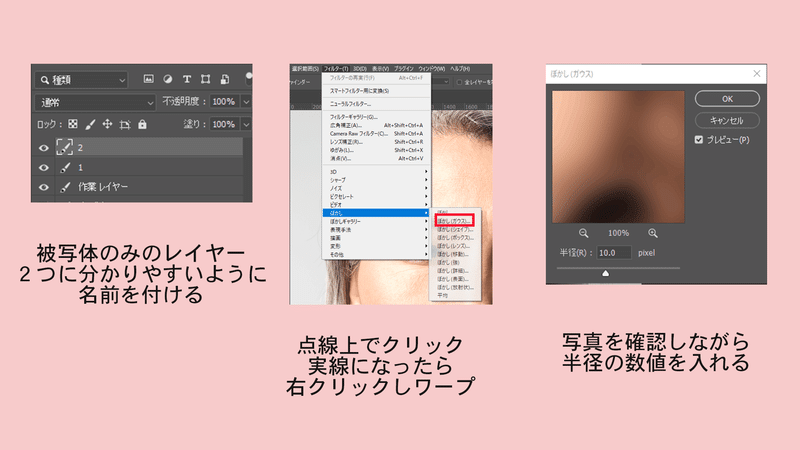Filter layers by smart object icon
Screen dimensions: 800x450
pos(224,79)
